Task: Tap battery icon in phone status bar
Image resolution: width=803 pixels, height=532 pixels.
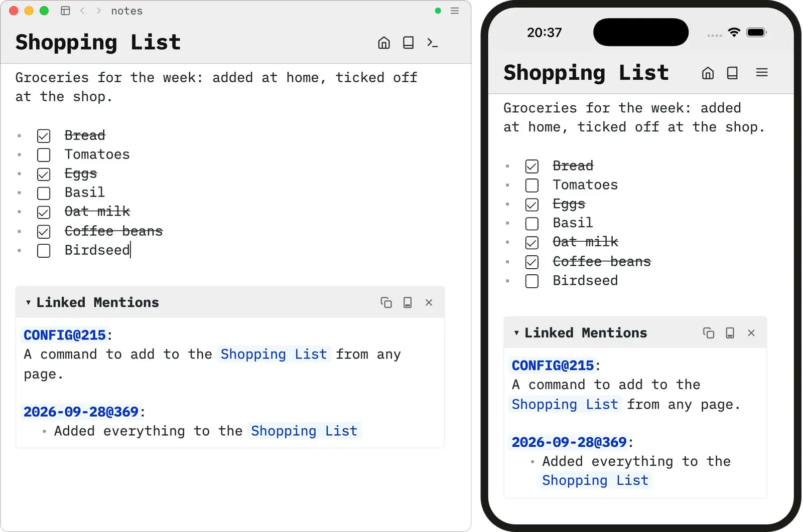Action: pyautogui.click(x=757, y=33)
